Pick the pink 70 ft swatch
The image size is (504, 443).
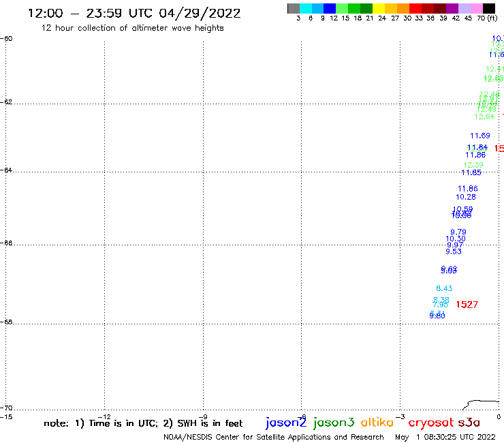[476, 8]
